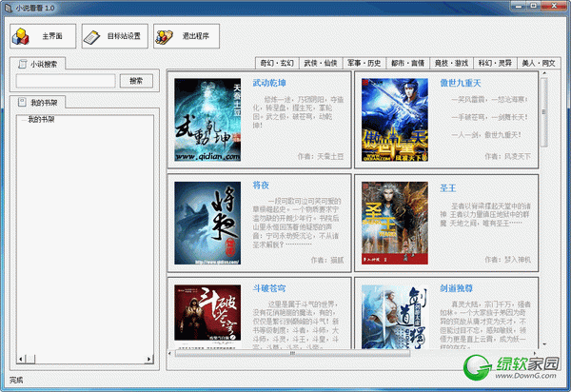Switch to the 竞技·游戏 category tab

click(x=451, y=63)
